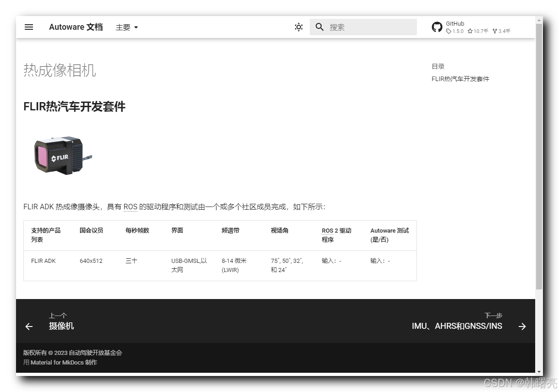Open the 主要 version dropdown

pyautogui.click(x=127, y=27)
